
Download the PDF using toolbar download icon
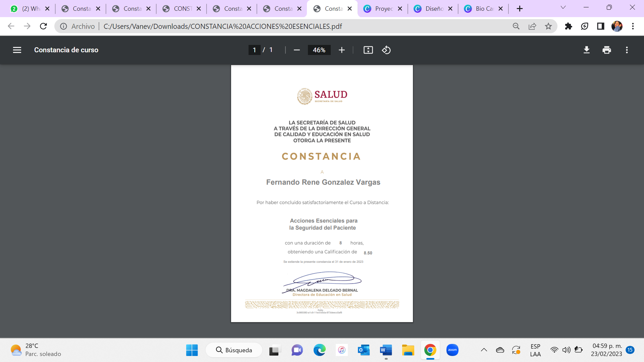(x=586, y=50)
